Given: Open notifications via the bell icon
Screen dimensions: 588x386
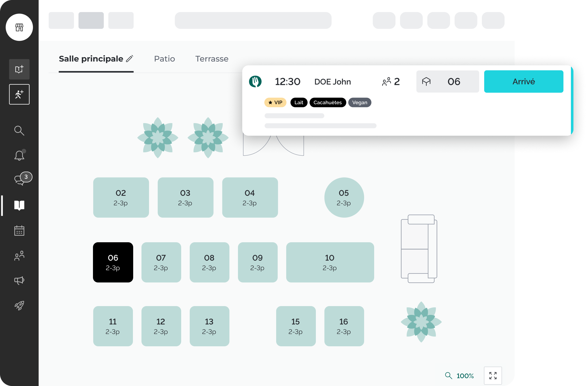Looking at the screenshot, I should (x=19, y=155).
